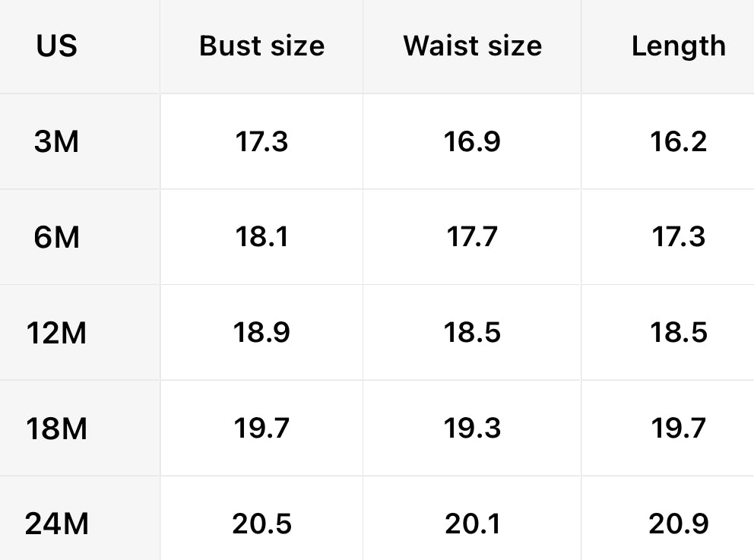Click the 6M waist size value 17.7
754x560 pixels.
coord(472,237)
